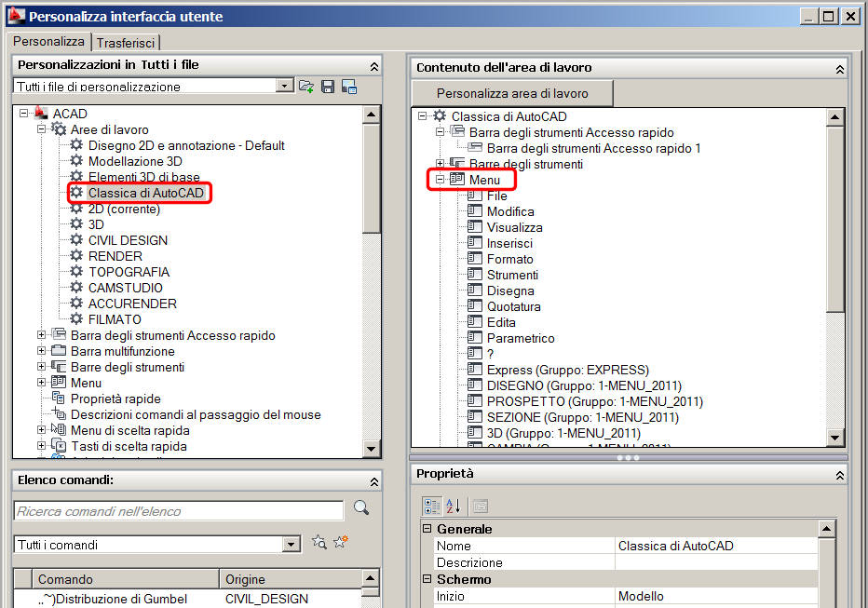Select the Parametrico menu entry

pos(521,338)
